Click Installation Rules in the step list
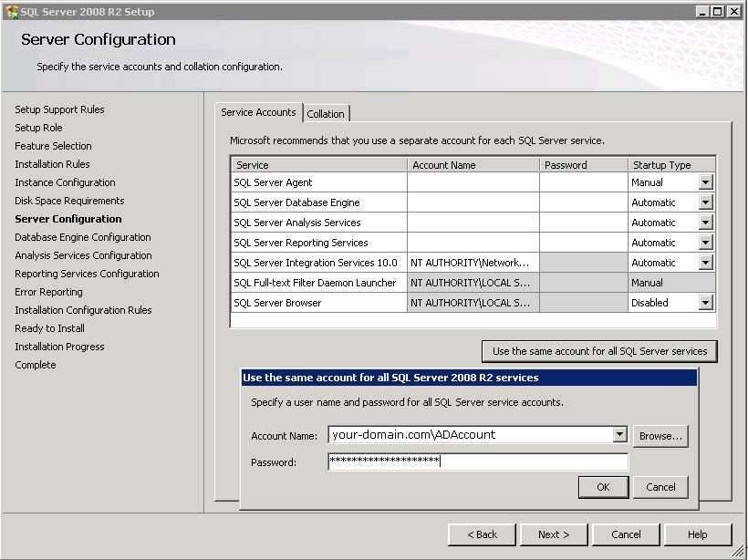Image resolution: width=748 pixels, height=560 pixels. pos(53,164)
